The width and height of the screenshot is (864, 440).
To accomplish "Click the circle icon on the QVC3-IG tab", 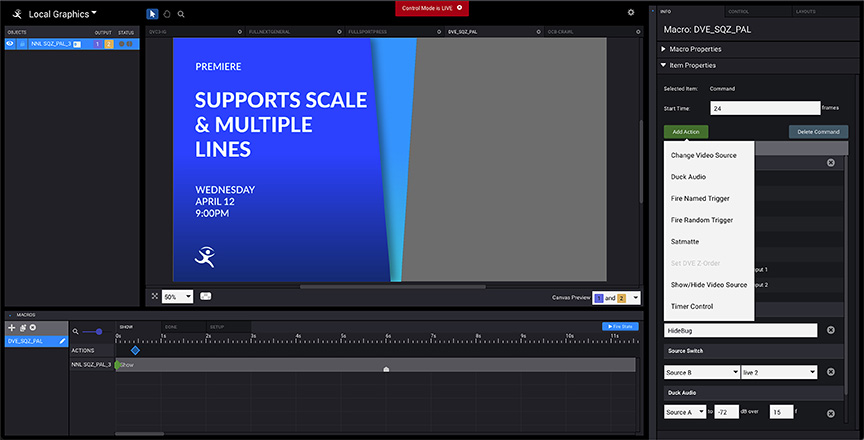I will coord(240,32).
